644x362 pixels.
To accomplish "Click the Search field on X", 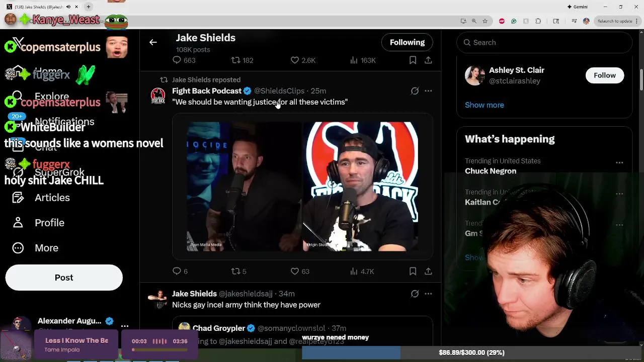I will point(544,42).
